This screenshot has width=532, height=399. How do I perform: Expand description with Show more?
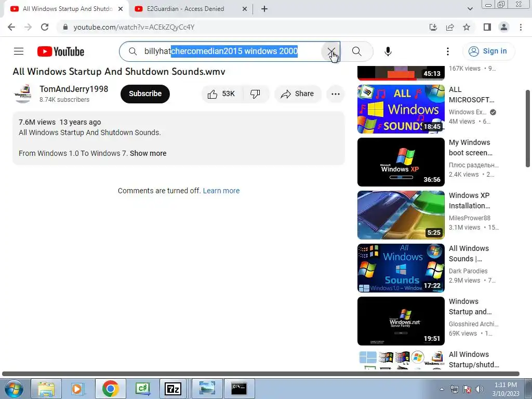pyautogui.click(x=148, y=153)
